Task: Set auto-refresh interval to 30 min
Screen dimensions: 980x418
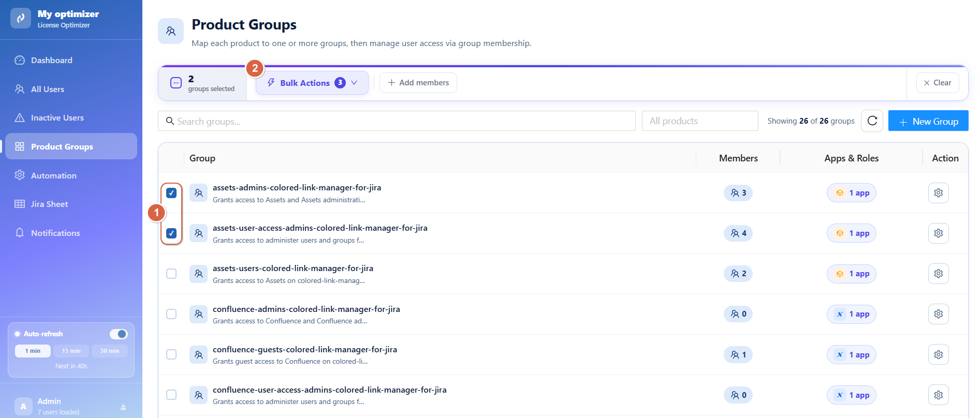Action: tap(110, 351)
